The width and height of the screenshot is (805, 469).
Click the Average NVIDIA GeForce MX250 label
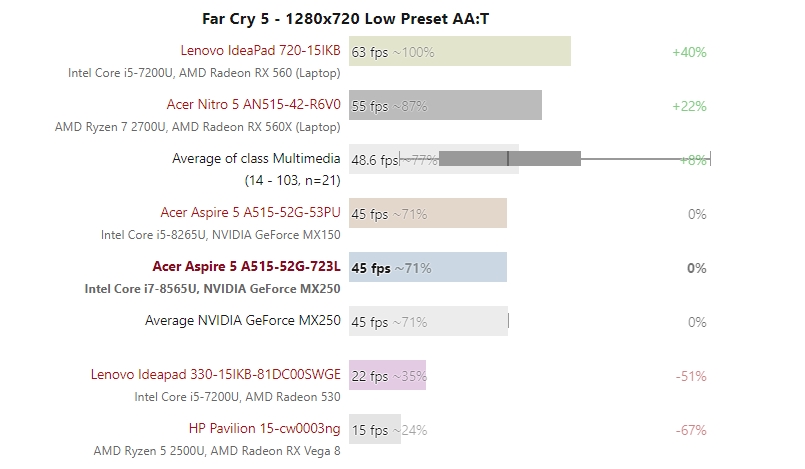click(x=243, y=321)
